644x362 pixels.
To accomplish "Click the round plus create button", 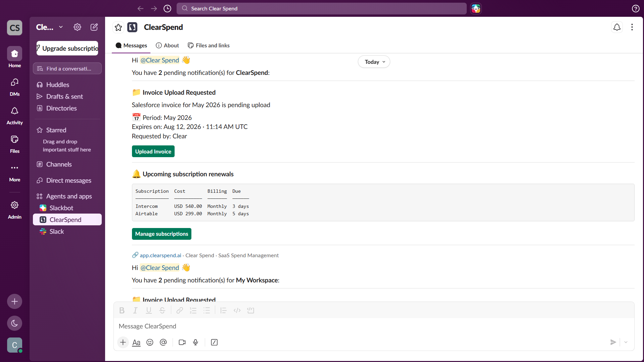I will coord(14,302).
